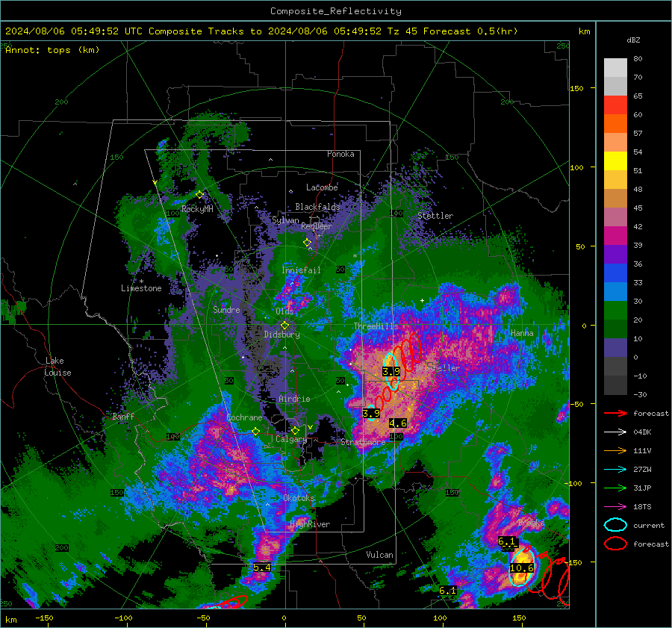Click the red forecast ellipse legend icon
This screenshot has height=628, width=672.
click(x=615, y=544)
